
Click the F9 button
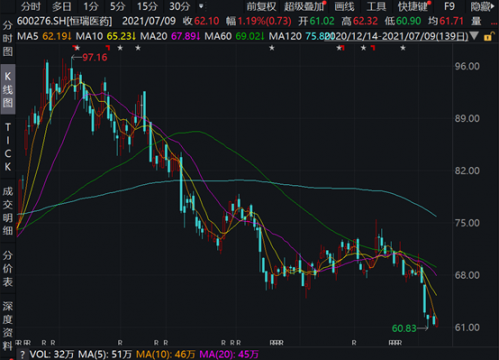point(449,6)
